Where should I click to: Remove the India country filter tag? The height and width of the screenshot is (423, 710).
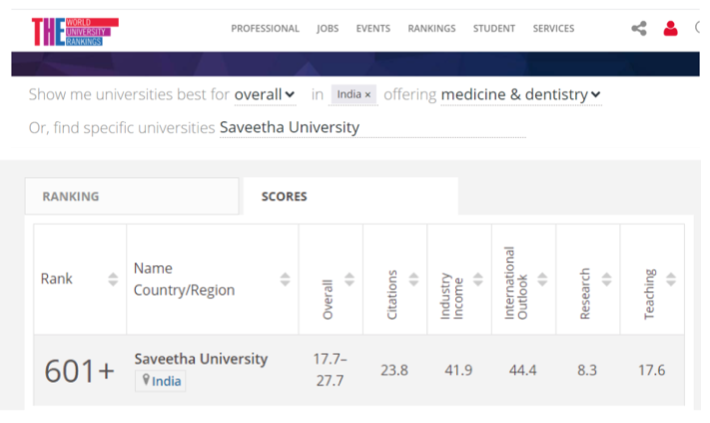(368, 95)
